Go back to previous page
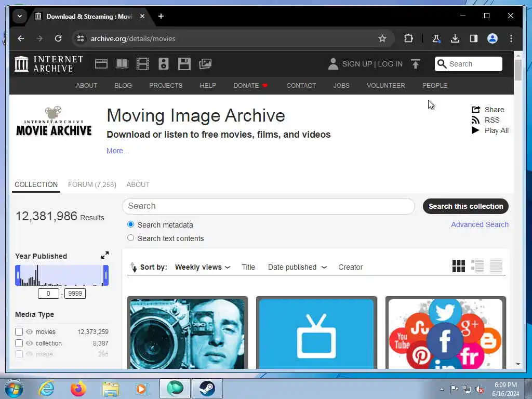Screen dimensions: 532x399 coord(21,38)
